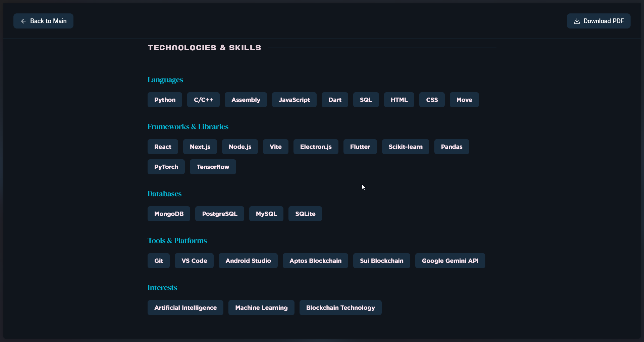Click the Artificial Intelligence tag
Screen dimensions: 644x342
pos(185,308)
